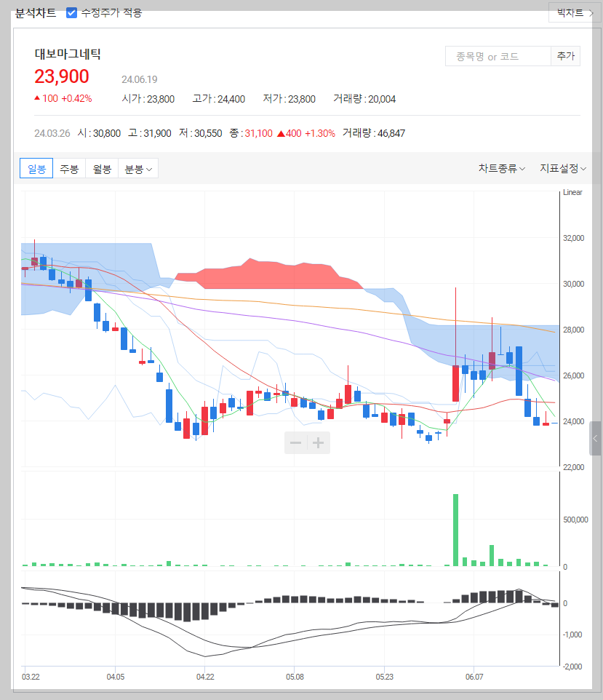Click the 저가:23,800 value
Screen dimensions: 603x700
tap(289, 99)
